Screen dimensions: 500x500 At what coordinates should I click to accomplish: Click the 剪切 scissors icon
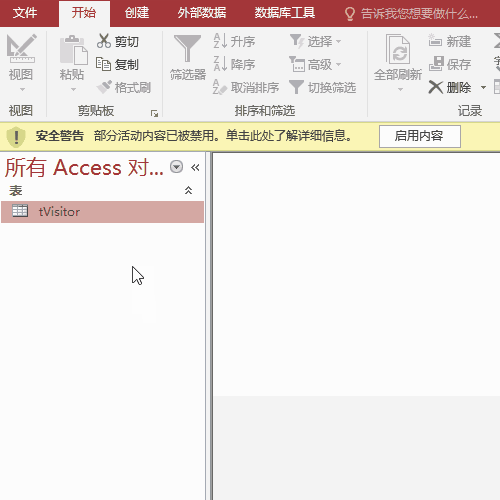click(104, 41)
